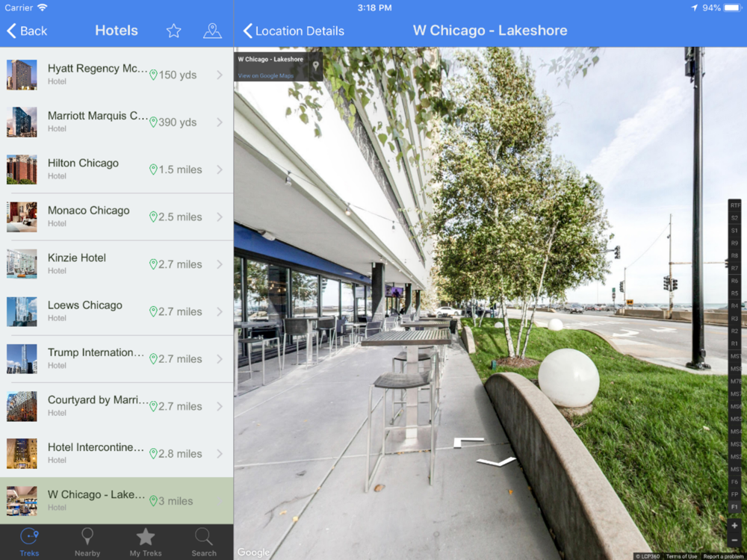Click the 390 yds distance pin icon

153,122
